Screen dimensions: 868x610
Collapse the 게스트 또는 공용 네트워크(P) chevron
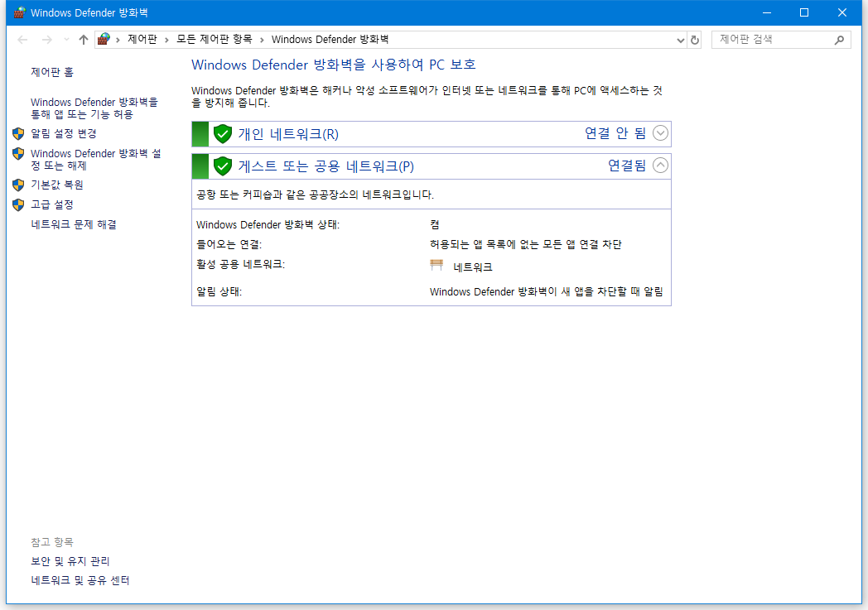point(660,166)
